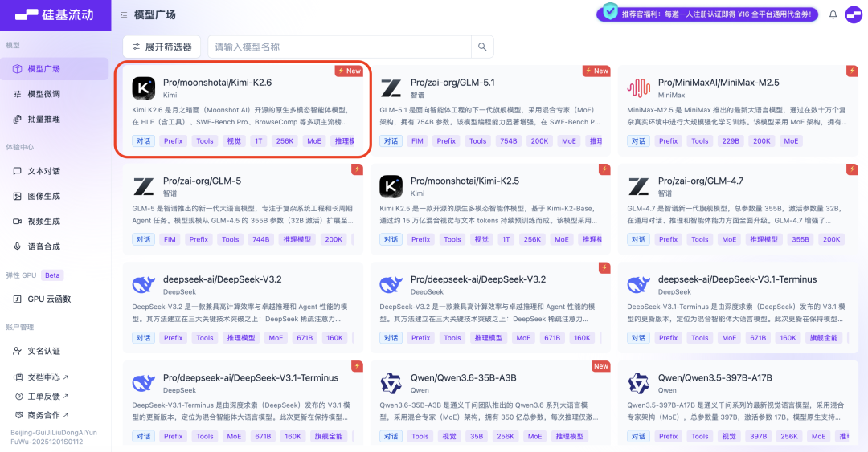Image resolution: width=868 pixels, height=452 pixels.
Task: Click the whale logo on deepseek-ai/DeepSeek-V3.2 card
Action: pos(143,285)
